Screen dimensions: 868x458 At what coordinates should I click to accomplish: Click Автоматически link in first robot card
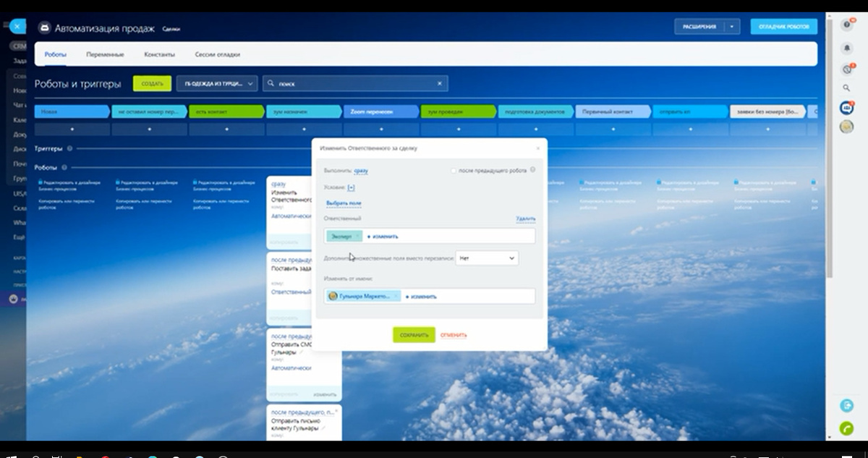(x=291, y=216)
